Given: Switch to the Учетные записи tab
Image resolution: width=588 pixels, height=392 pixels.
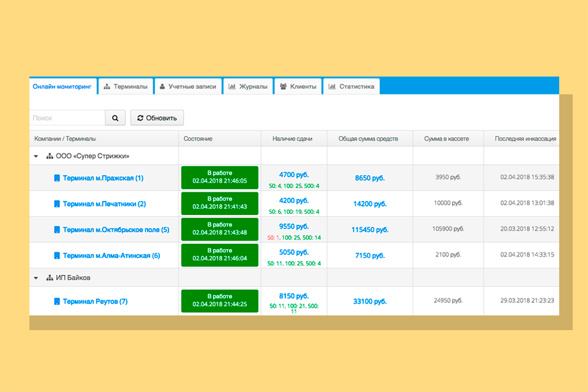Looking at the screenshot, I should [x=187, y=87].
